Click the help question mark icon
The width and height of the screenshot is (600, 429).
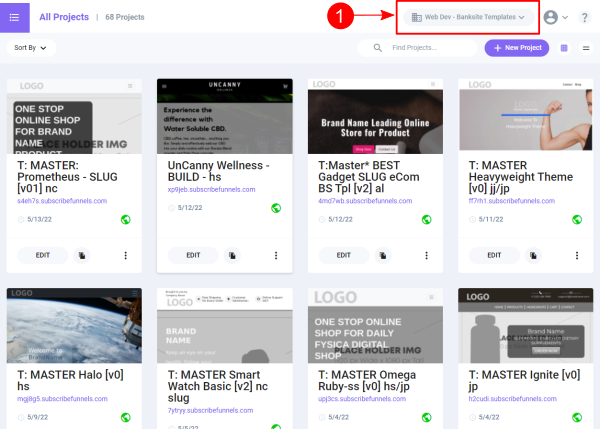pos(585,17)
